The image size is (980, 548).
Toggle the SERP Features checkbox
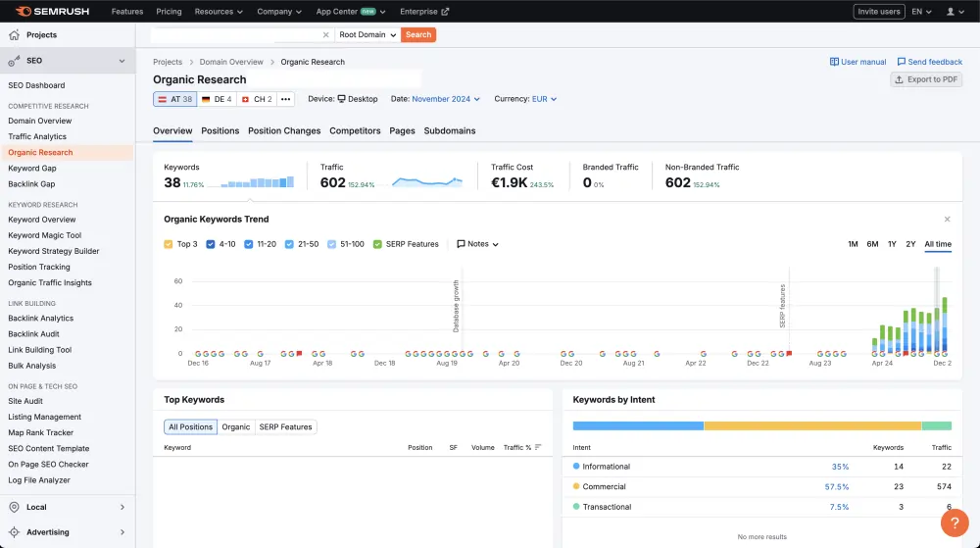pos(377,244)
